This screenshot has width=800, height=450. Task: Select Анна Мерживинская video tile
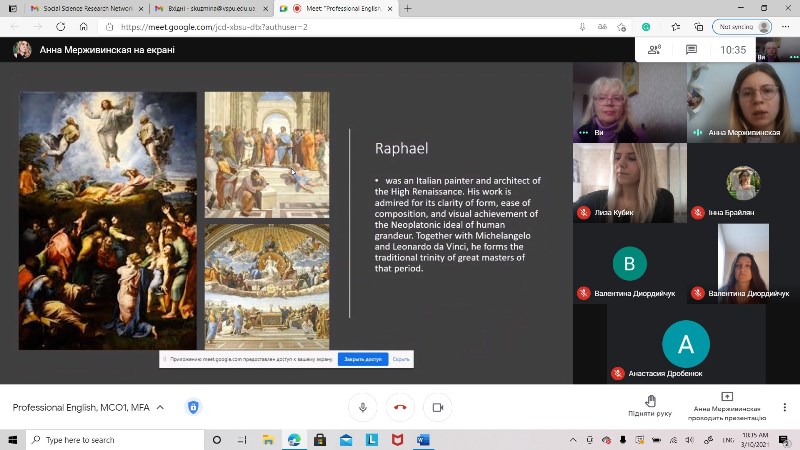tap(743, 102)
